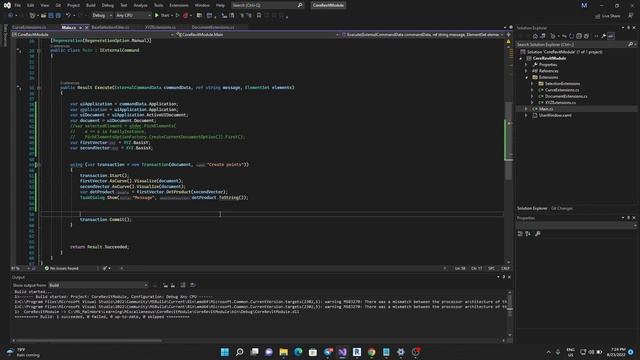Click the Properties wrench in Solution Explorer toolbar

(603, 36)
